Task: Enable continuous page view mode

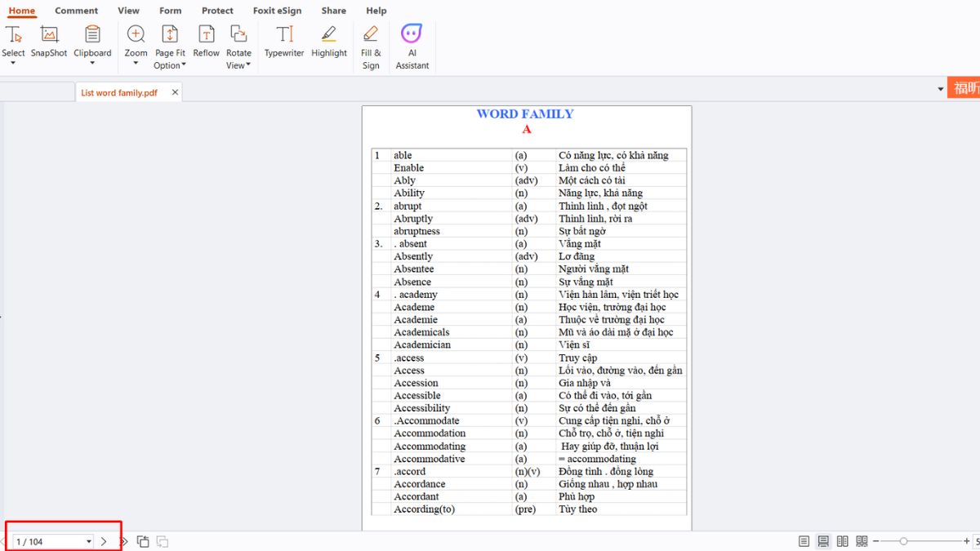Action: coord(823,541)
